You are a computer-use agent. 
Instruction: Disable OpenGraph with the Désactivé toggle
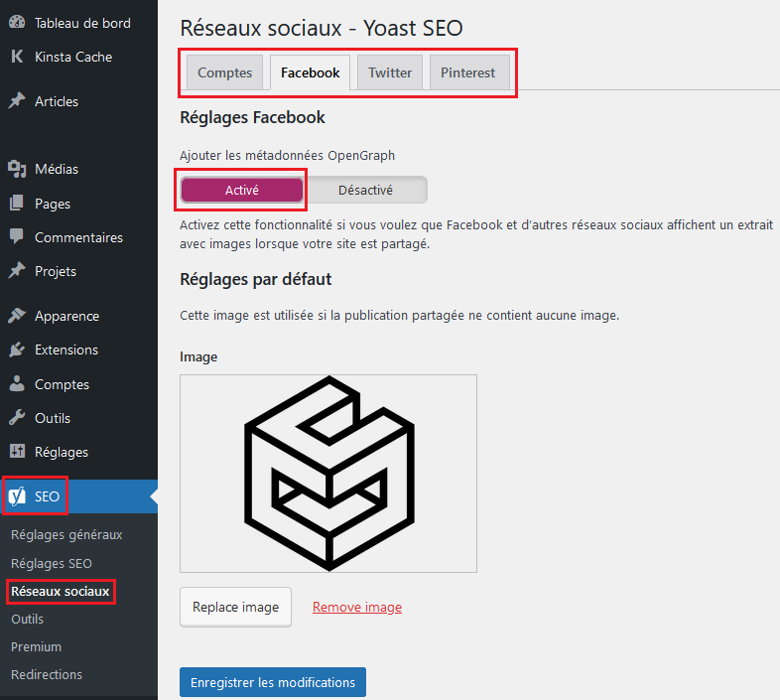pyautogui.click(x=365, y=191)
